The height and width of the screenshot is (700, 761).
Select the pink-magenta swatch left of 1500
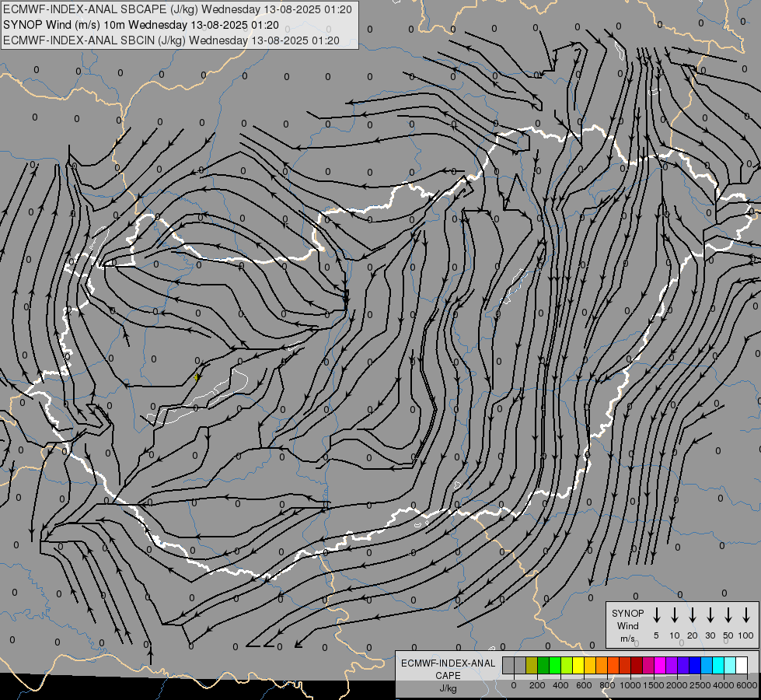click(x=648, y=665)
